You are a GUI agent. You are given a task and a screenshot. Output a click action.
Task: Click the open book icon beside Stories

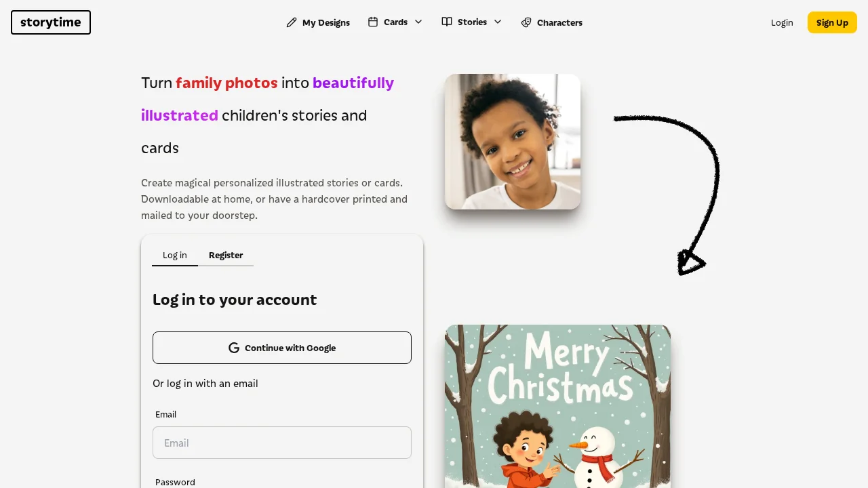click(447, 22)
